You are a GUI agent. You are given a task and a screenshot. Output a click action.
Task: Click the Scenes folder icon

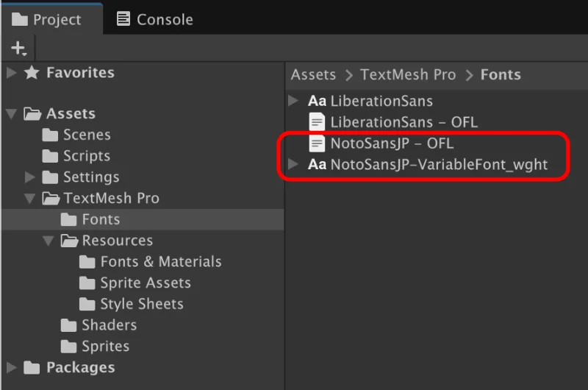click(50, 135)
